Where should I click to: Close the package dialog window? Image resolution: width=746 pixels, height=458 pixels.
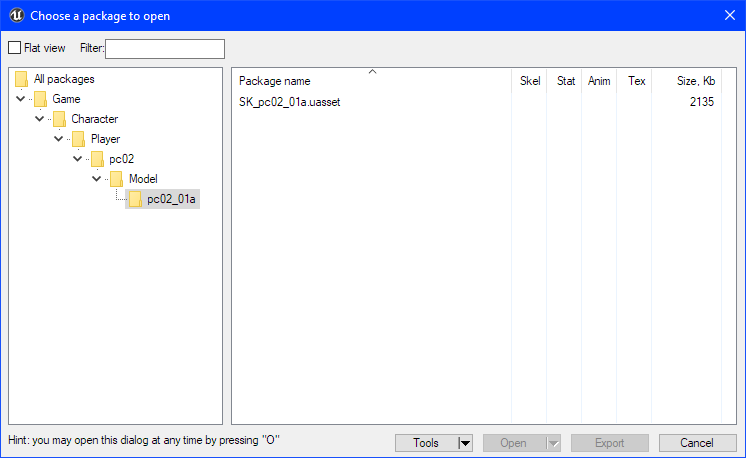pos(730,15)
